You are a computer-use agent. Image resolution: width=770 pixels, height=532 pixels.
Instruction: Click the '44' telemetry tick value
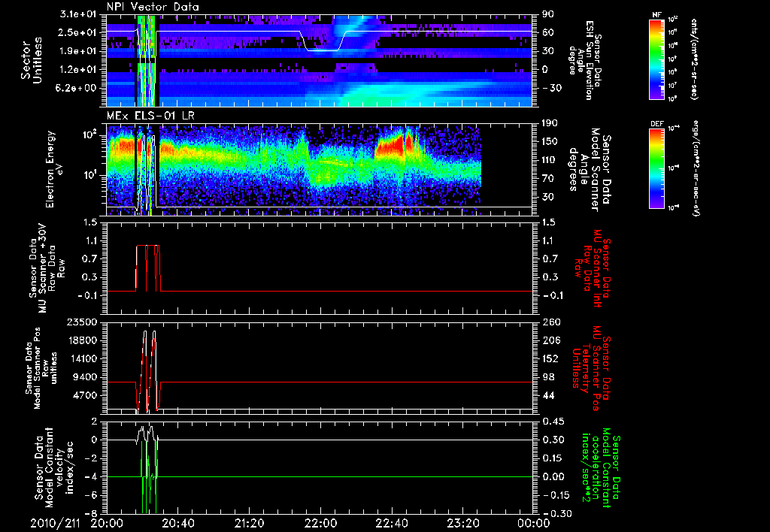[548, 395]
